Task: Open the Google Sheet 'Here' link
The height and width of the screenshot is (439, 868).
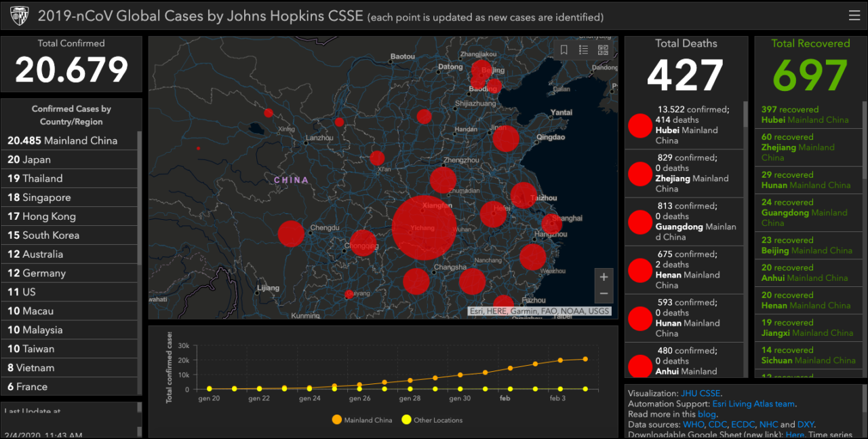Action: 795,435
